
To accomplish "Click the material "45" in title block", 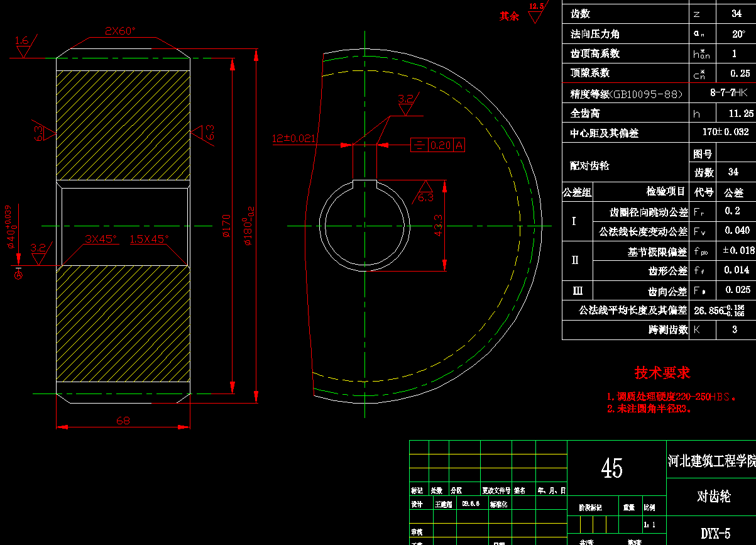I will tap(612, 468).
